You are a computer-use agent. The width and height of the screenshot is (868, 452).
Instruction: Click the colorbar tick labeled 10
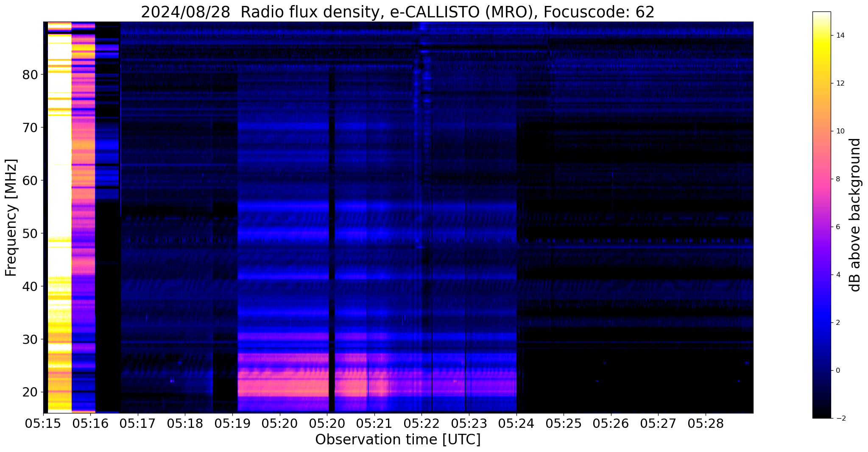[x=839, y=131]
